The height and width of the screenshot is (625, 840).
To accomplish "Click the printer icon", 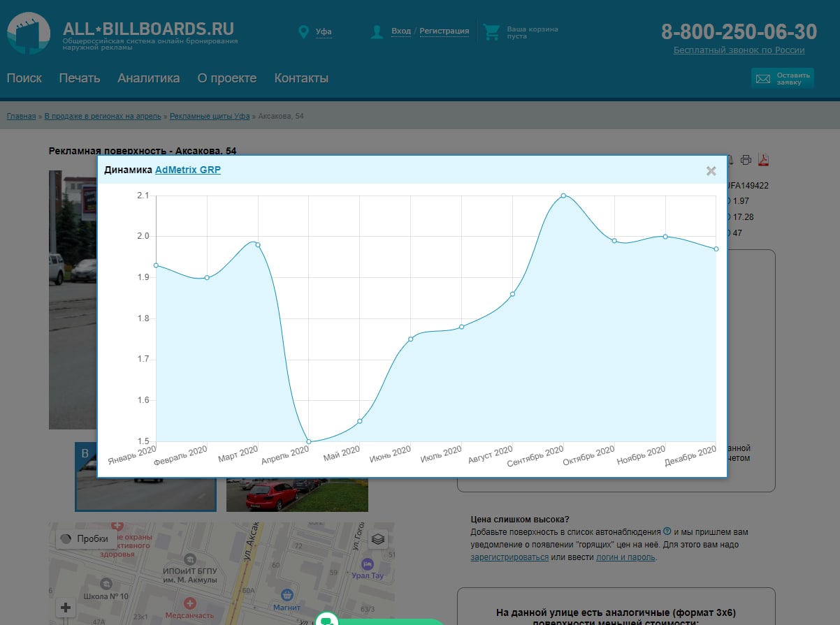I will point(746,160).
